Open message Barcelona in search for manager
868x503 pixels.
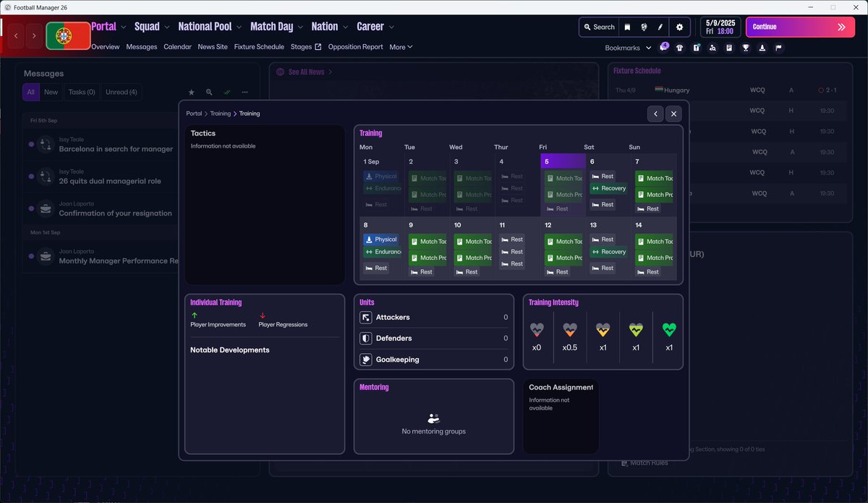pos(116,149)
